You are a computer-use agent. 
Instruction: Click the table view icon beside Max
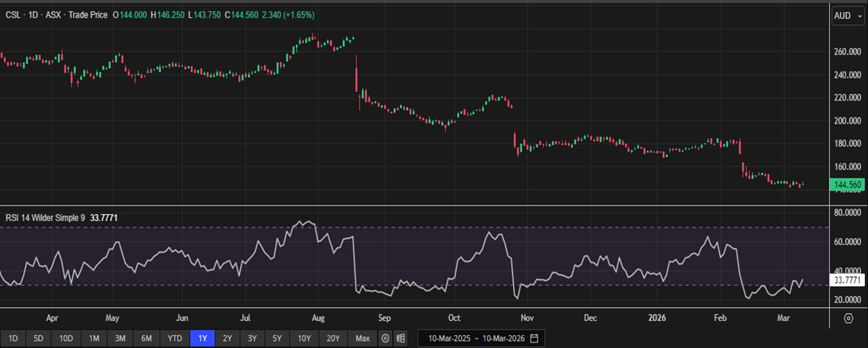pos(401,338)
